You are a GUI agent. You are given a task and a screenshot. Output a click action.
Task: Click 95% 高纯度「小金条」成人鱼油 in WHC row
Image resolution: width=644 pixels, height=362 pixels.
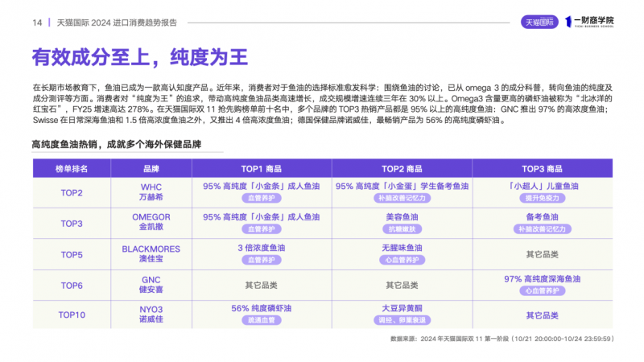pyautogui.click(x=261, y=187)
